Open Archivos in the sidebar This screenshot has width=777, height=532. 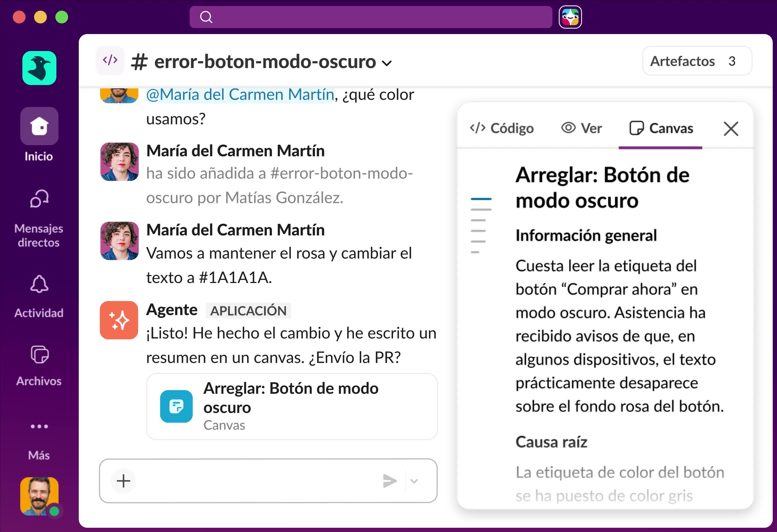[x=39, y=366]
